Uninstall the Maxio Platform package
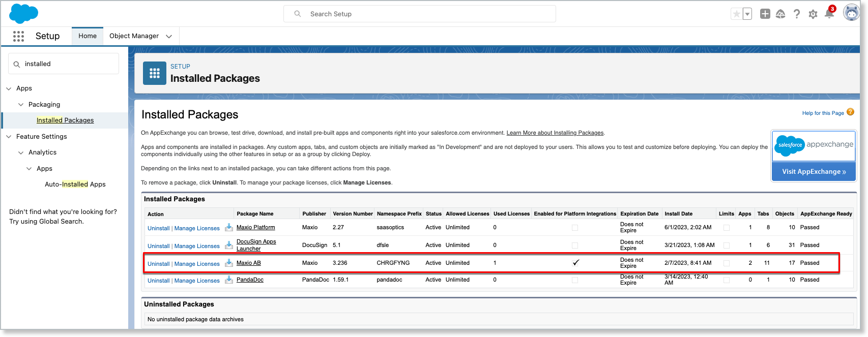 [x=158, y=228]
